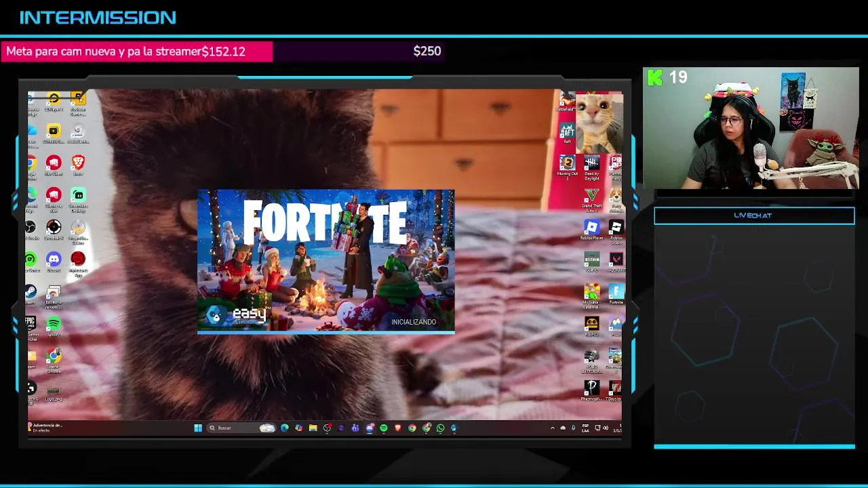868x488 pixels.
Task: Open the Logo.png file on desktop
Action: point(54,392)
